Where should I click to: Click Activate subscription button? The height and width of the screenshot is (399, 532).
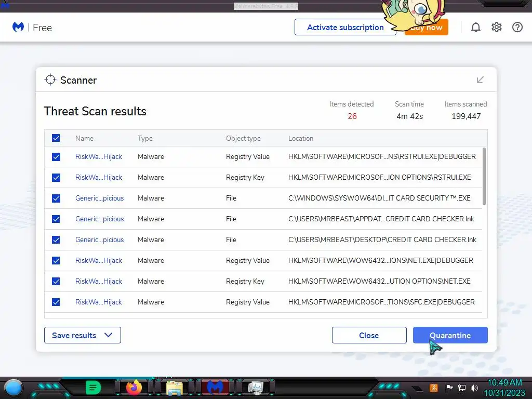coord(345,27)
